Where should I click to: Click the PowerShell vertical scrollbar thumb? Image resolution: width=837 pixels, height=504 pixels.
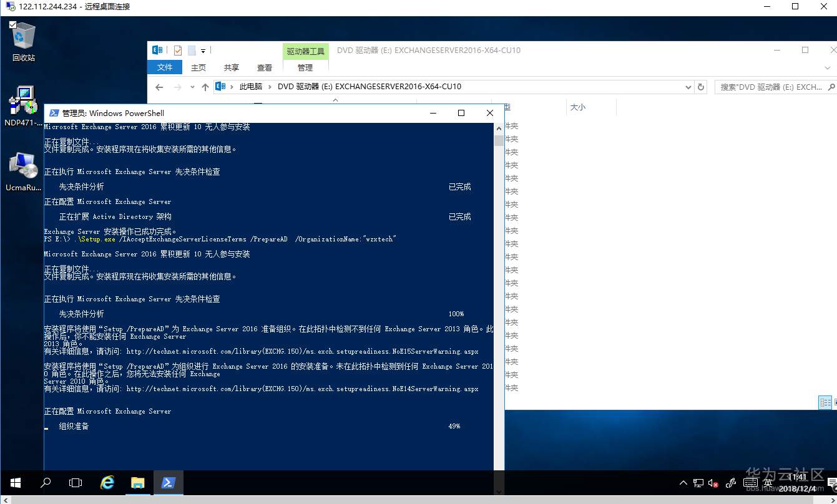coord(499,140)
